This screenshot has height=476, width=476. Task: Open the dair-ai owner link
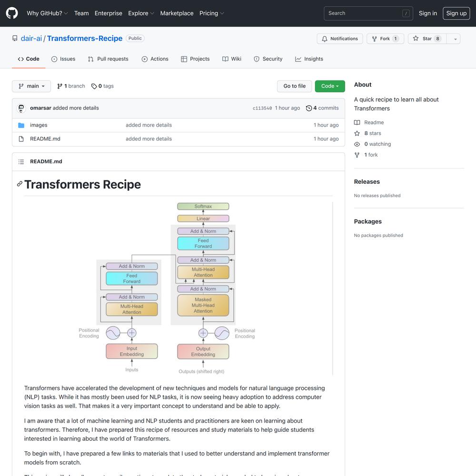point(31,38)
